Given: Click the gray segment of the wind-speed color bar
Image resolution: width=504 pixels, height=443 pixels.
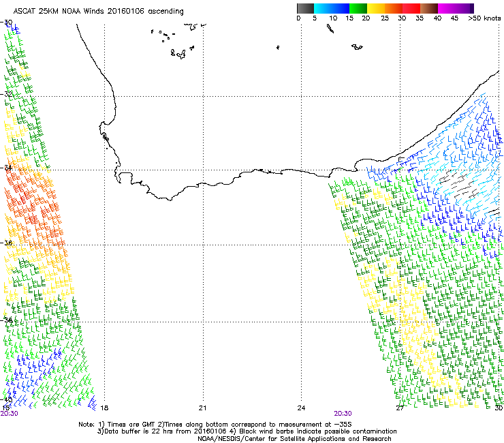Looking at the screenshot, I should tap(305, 8).
